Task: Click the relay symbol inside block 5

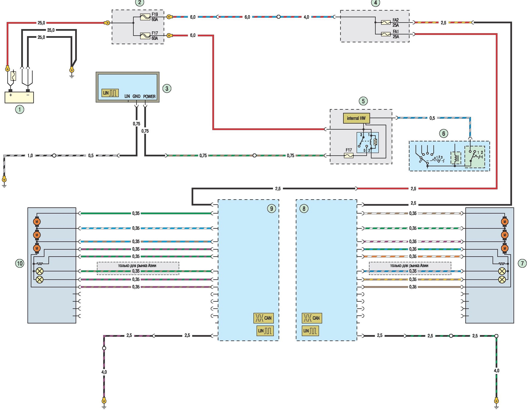Action: 368,143
